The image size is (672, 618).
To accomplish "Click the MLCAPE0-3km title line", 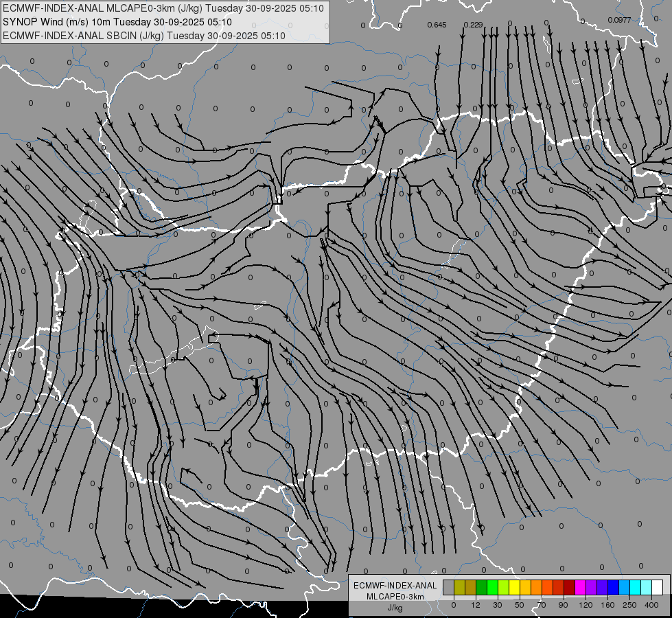I will 163,8.
